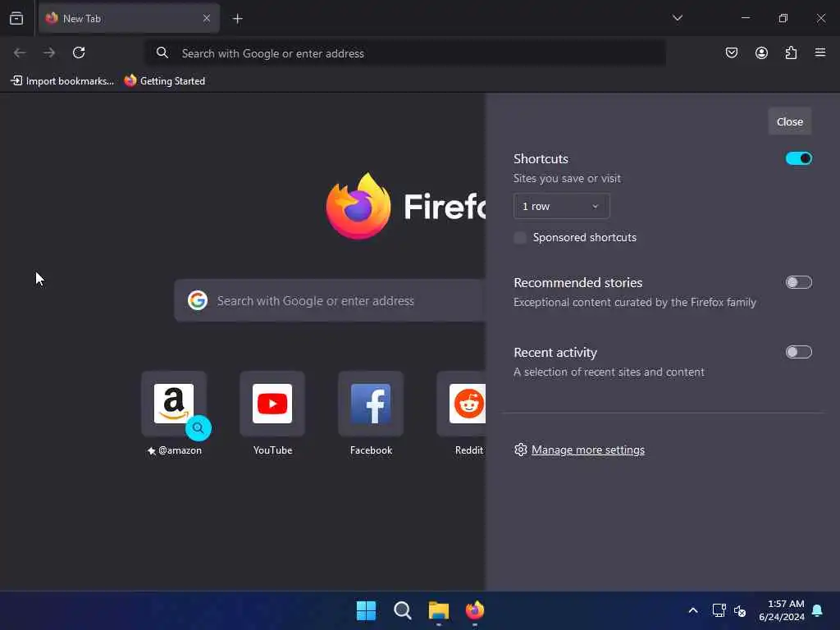Open a new tab with plus button
840x630 pixels.
237,19
